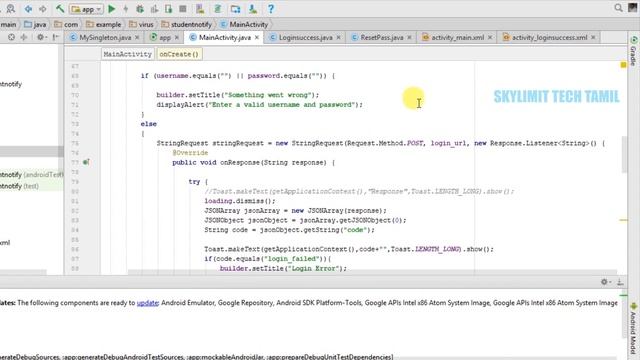This screenshot has height=360, width=640.
Task: Click the Apply Changes lightning icon
Action: (126, 9)
